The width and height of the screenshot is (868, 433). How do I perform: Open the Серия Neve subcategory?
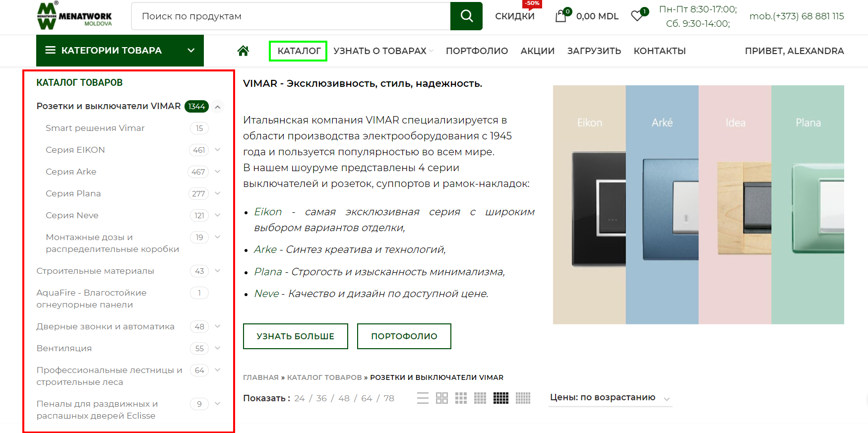tap(72, 215)
